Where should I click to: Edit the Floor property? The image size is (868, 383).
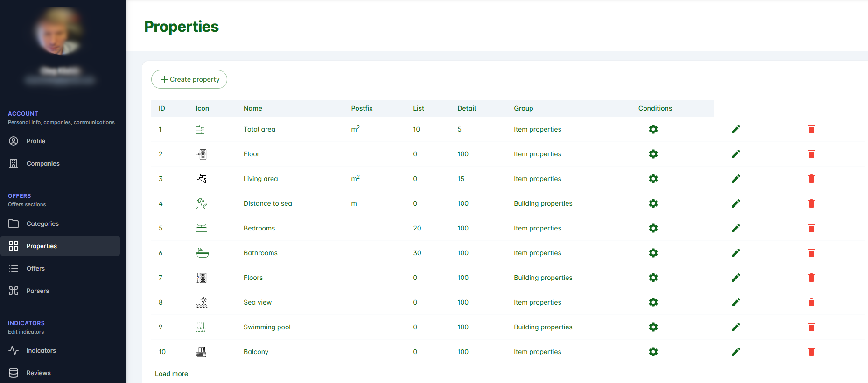tap(736, 154)
